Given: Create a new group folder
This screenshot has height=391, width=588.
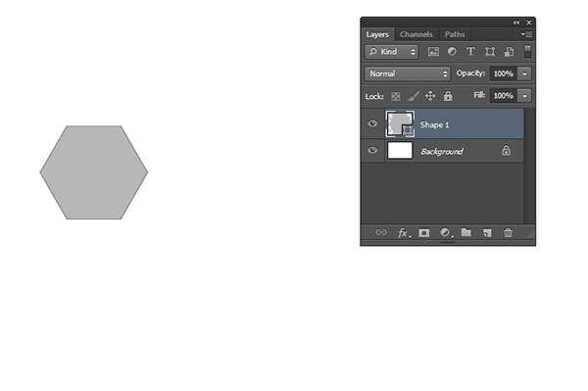Looking at the screenshot, I should [x=466, y=232].
